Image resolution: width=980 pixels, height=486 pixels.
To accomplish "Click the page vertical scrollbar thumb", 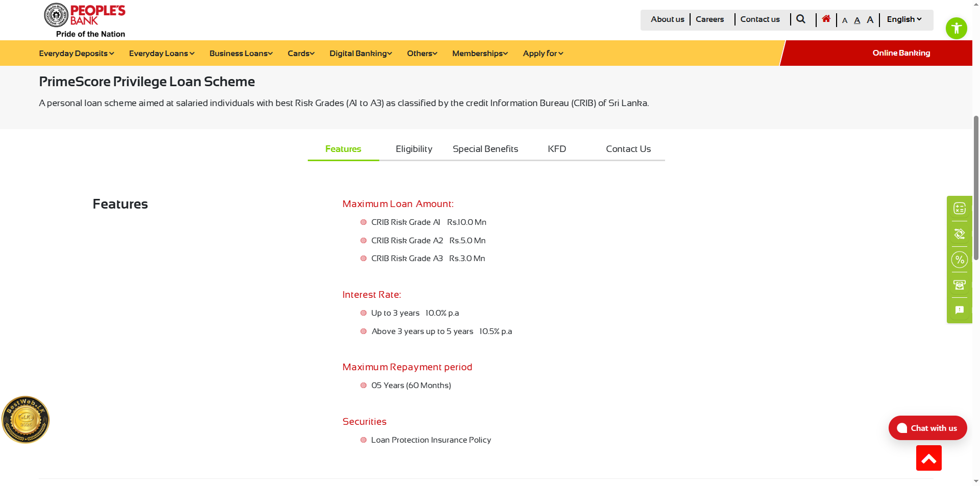I will 976,188.
